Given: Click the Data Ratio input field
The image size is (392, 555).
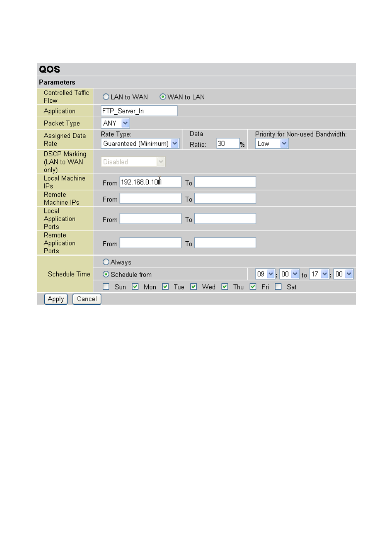Looking at the screenshot, I should pos(228,143).
